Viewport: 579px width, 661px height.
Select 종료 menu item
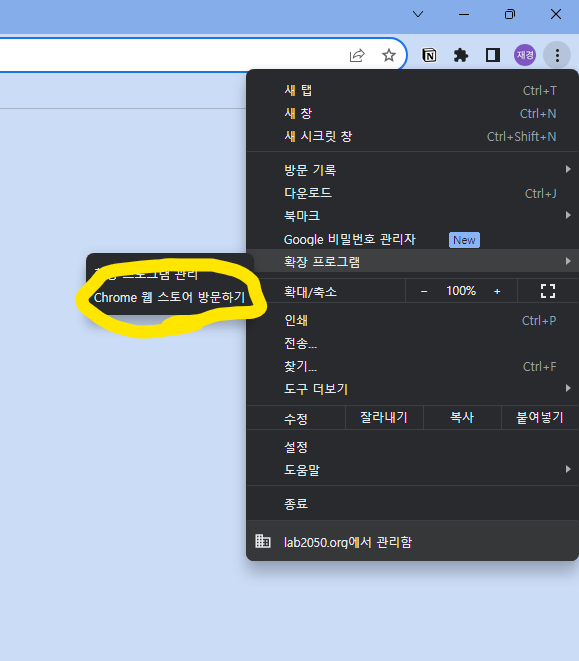[412, 504]
